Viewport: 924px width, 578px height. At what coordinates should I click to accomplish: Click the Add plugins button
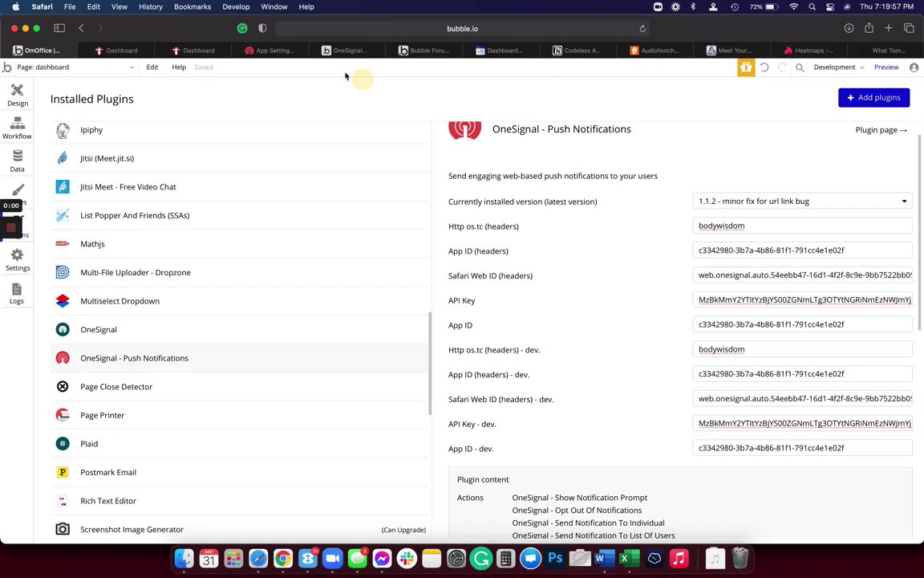click(874, 97)
